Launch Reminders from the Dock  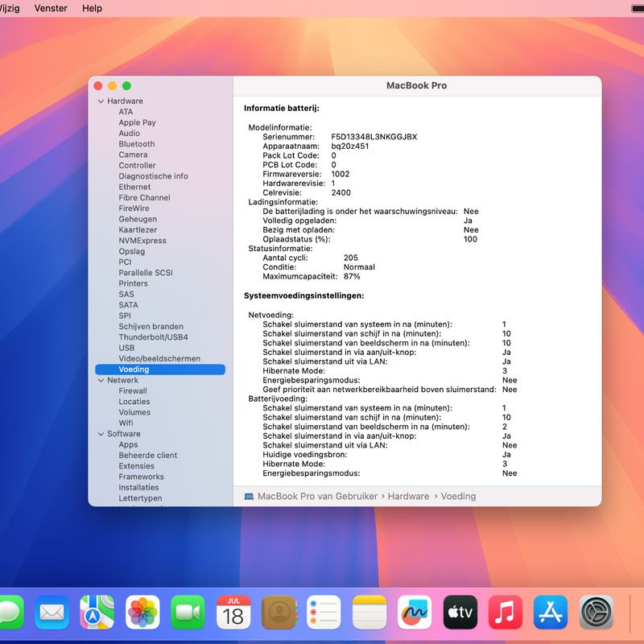[324, 612]
